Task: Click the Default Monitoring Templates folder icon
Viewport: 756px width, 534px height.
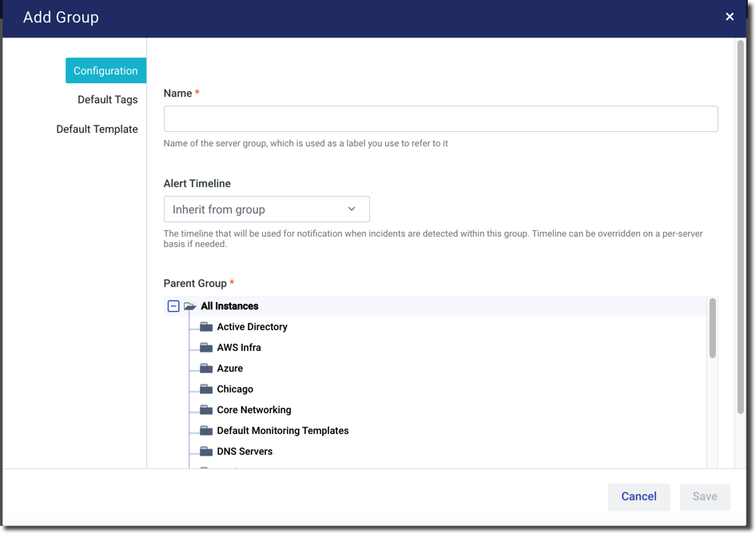Action: (206, 431)
